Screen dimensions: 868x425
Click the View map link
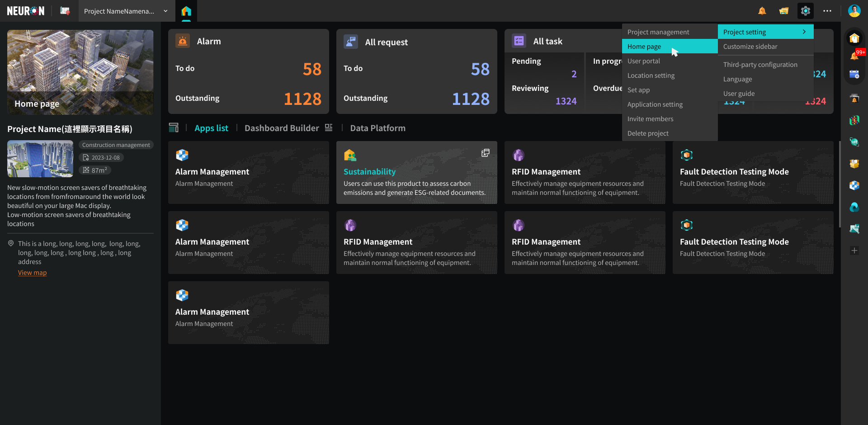[32, 273]
